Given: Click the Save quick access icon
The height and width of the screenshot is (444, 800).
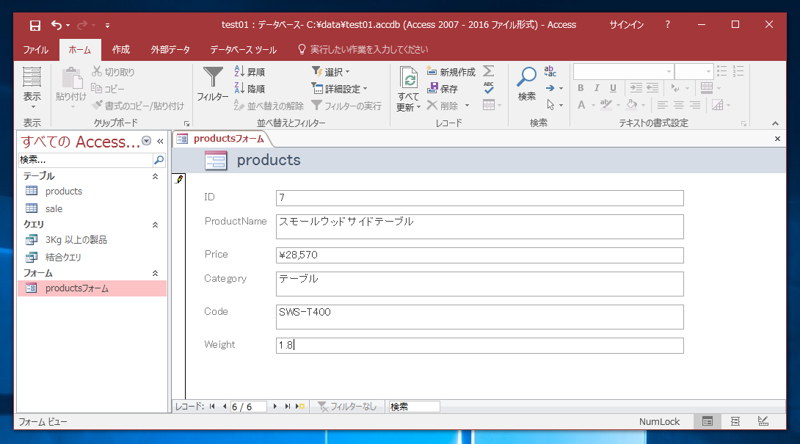Looking at the screenshot, I should click(35, 25).
